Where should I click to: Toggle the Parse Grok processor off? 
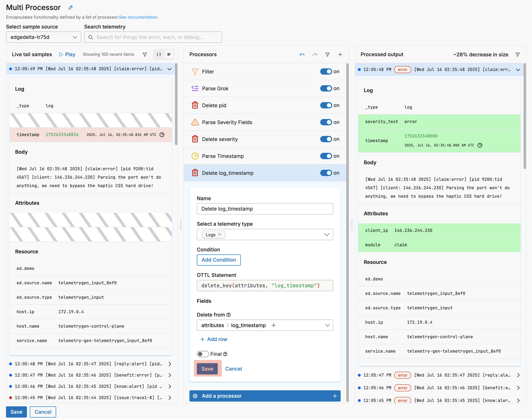pos(326,88)
